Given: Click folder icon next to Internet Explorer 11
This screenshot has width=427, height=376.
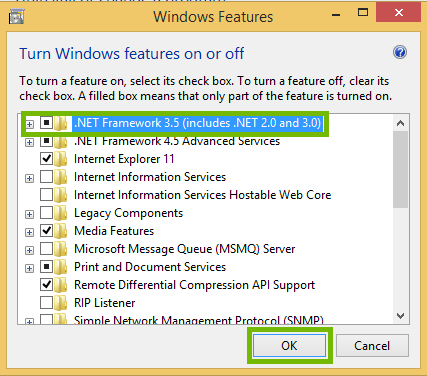Looking at the screenshot, I should click(61, 159).
